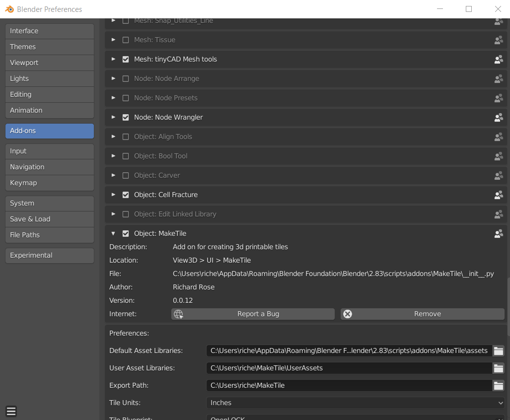Viewport: 510px width, 420px height.
Task: Open Animation preferences section
Action: 50,111
